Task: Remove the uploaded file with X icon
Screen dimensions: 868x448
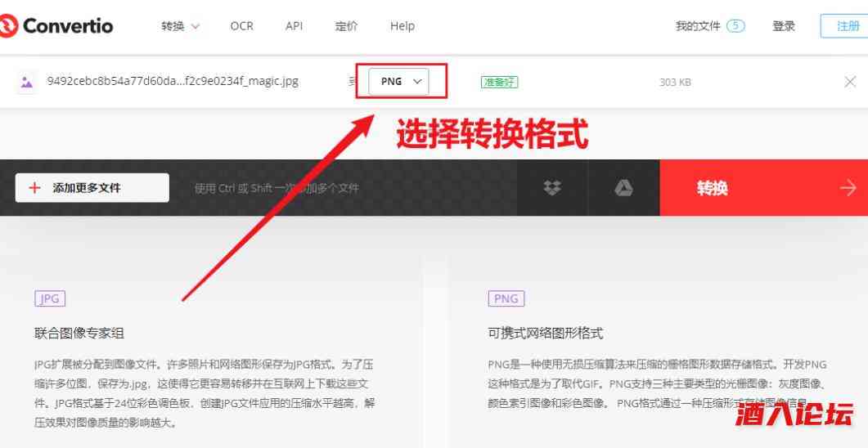Action: tap(850, 82)
